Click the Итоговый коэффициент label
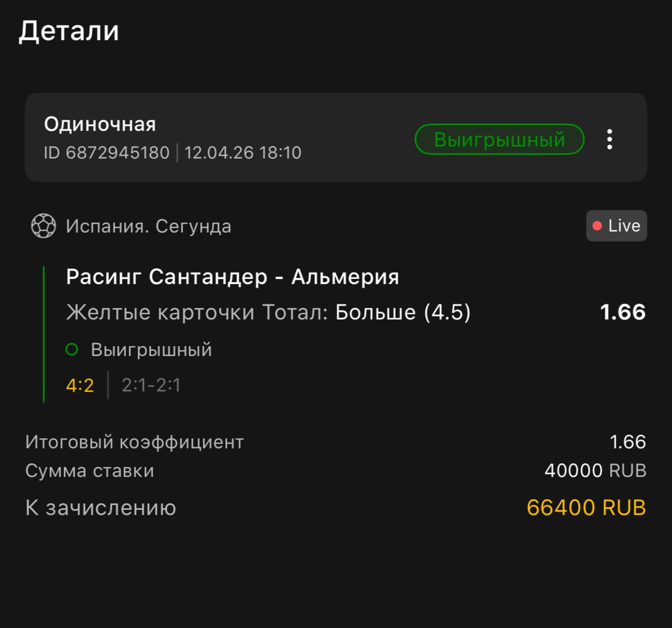 click(x=134, y=442)
